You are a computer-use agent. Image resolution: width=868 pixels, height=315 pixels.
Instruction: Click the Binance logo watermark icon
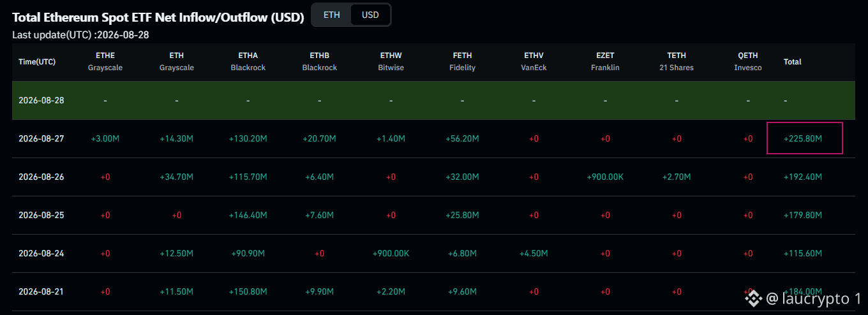(753, 298)
